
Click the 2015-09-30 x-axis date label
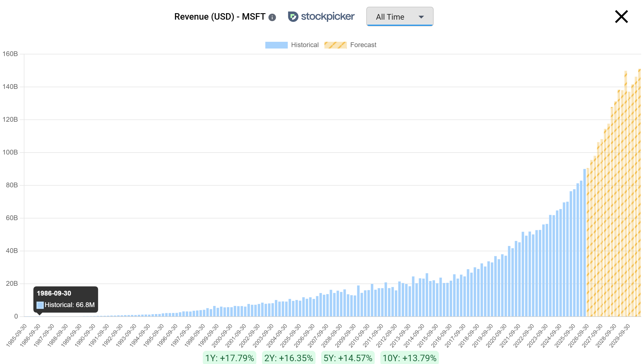[428, 335]
